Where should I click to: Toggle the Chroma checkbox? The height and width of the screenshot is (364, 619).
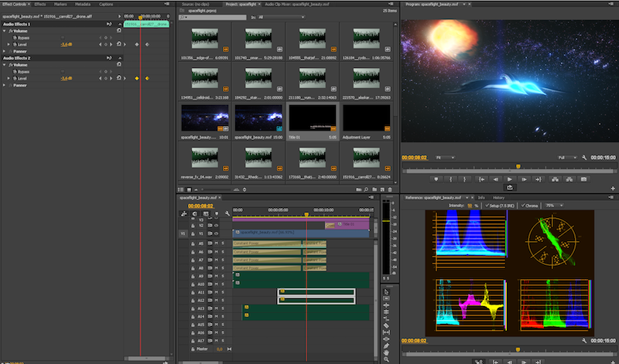click(523, 206)
